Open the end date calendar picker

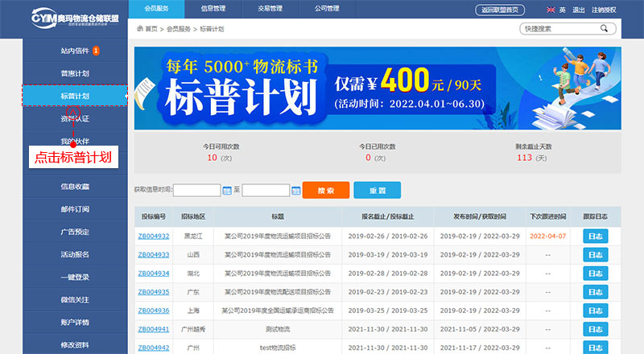pyautogui.click(x=295, y=191)
